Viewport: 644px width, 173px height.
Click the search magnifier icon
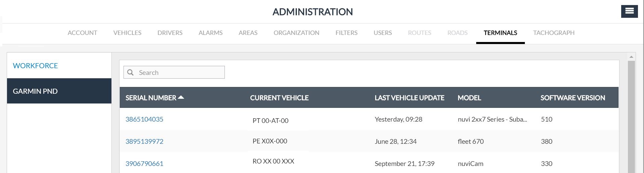click(x=131, y=73)
